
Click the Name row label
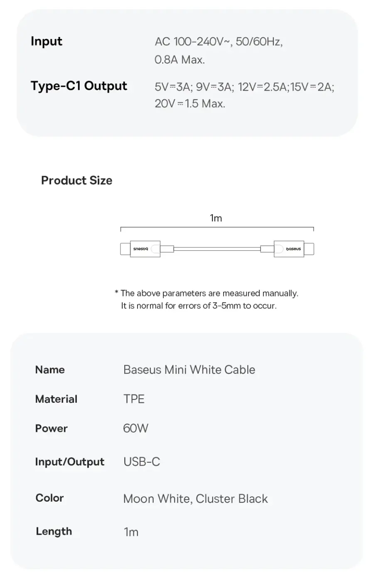(x=50, y=370)
